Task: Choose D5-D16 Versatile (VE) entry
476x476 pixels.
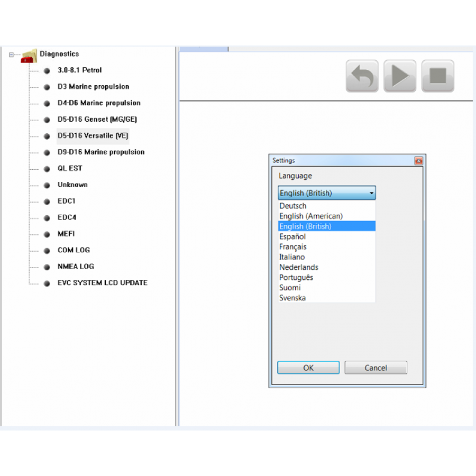Action: point(93,136)
